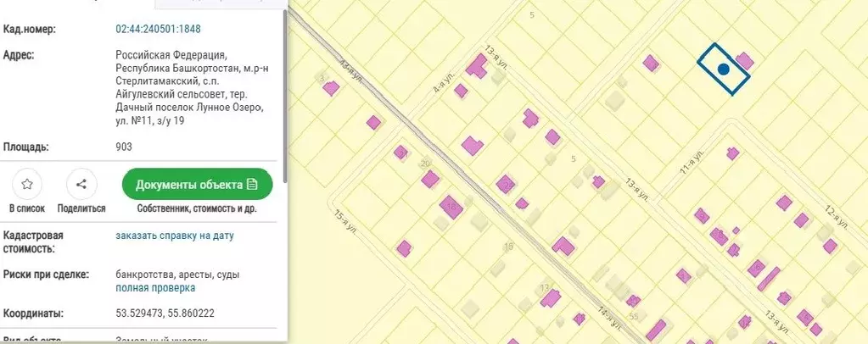Click 'заказать справку на дату' link
Screen dimensions: 868x344
tap(175, 236)
